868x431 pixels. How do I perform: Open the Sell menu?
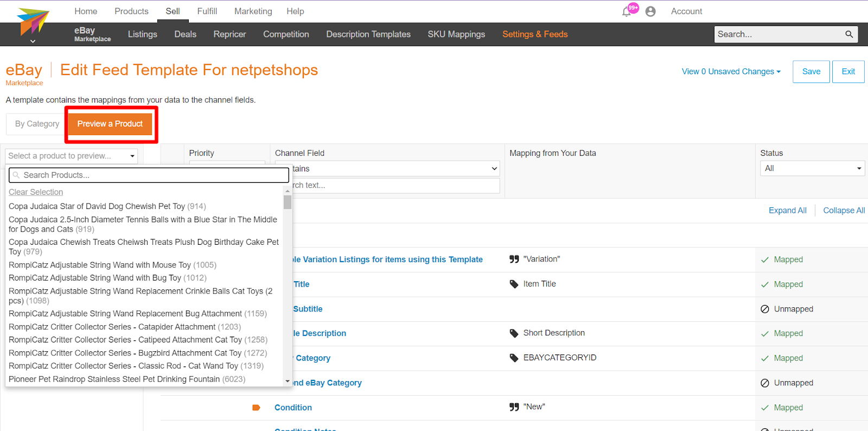point(173,11)
